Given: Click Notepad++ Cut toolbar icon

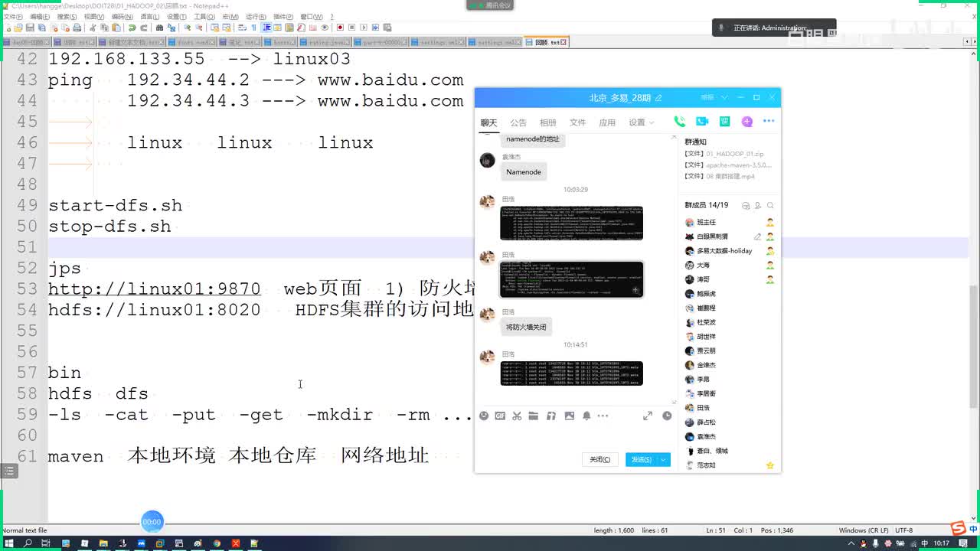Looking at the screenshot, I should tap(93, 28).
